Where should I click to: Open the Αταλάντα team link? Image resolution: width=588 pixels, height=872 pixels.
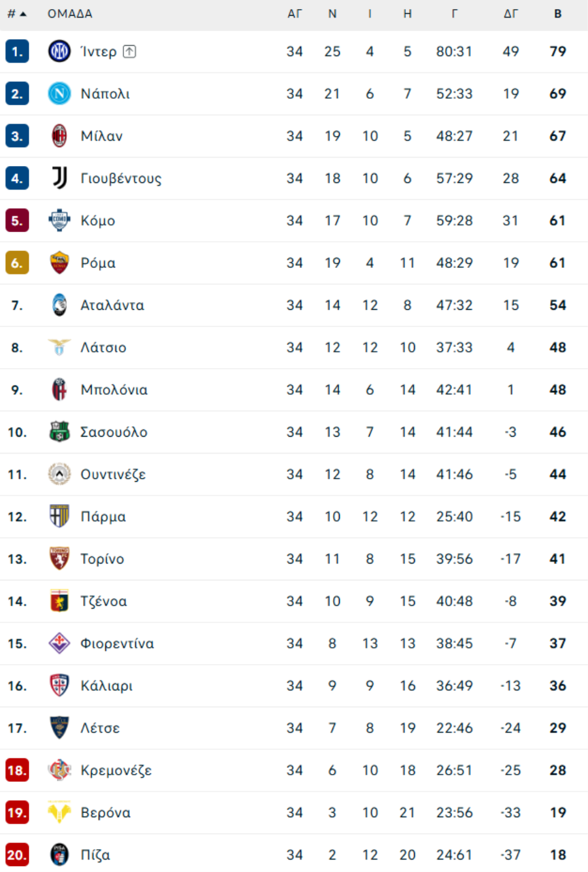(112, 305)
